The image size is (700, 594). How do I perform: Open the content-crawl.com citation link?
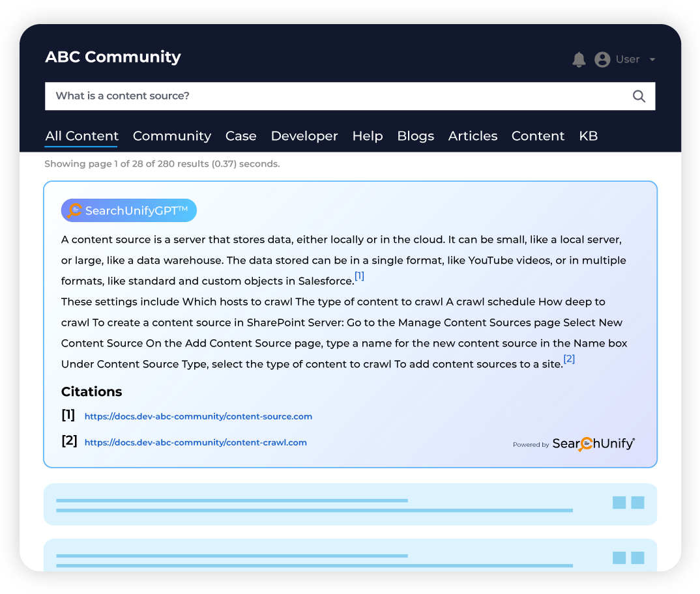196,442
